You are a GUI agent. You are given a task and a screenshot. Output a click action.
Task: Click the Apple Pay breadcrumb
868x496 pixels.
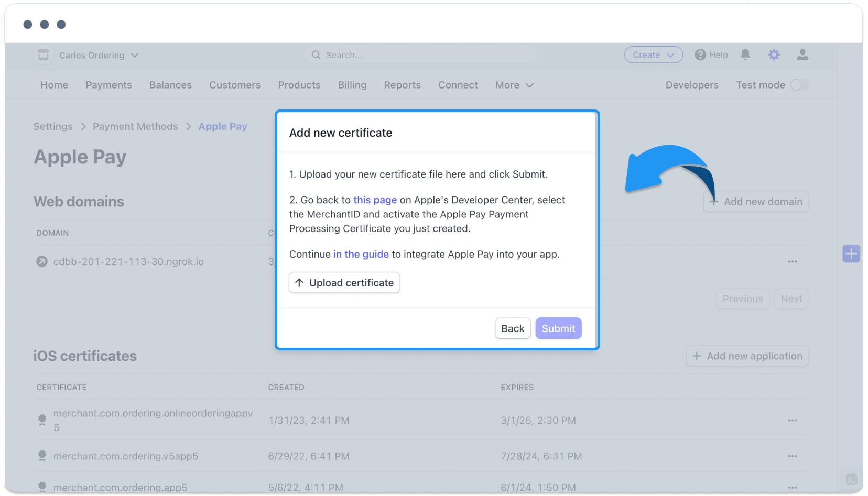pos(223,126)
